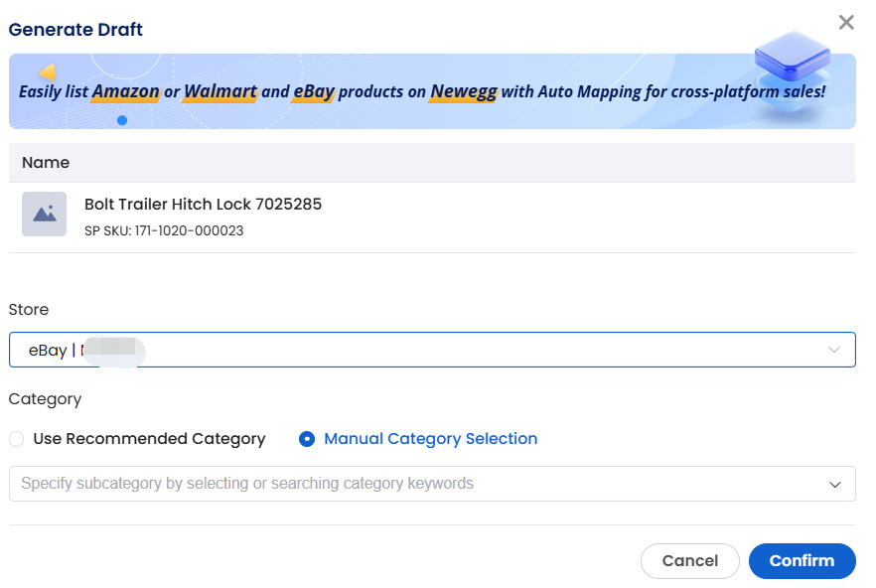Image resolution: width=876 pixels, height=588 pixels.
Task: Click the product image placeholder thumbnail
Action: [44, 215]
